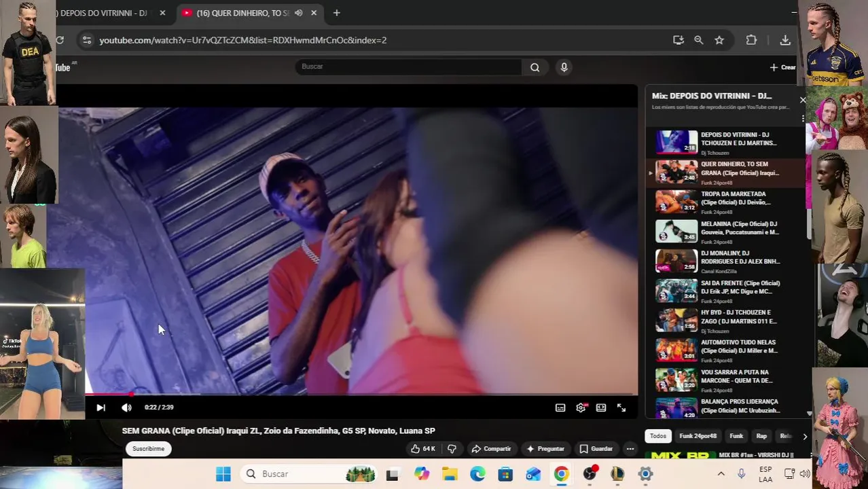Save the video with Guardar

click(x=596, y=449)
